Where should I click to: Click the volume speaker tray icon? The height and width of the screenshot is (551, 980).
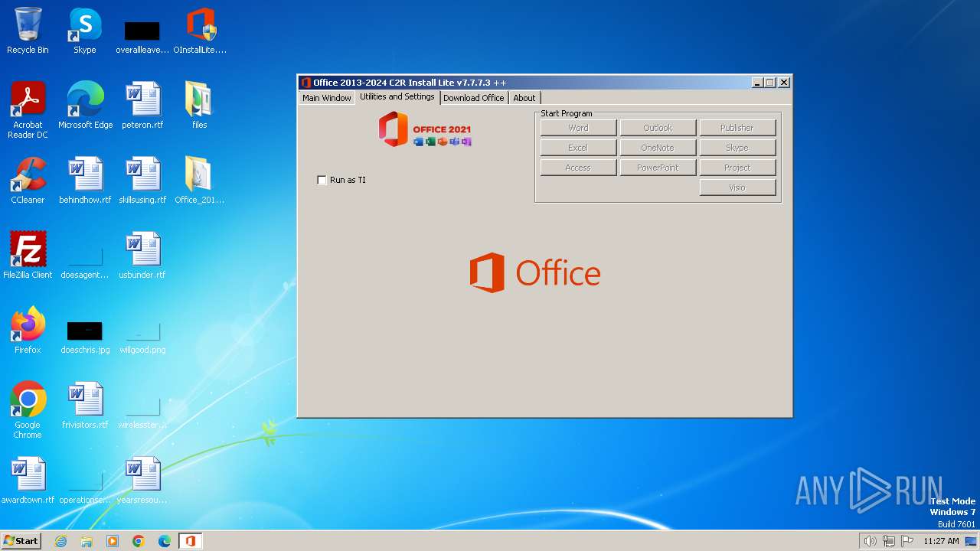870,541
